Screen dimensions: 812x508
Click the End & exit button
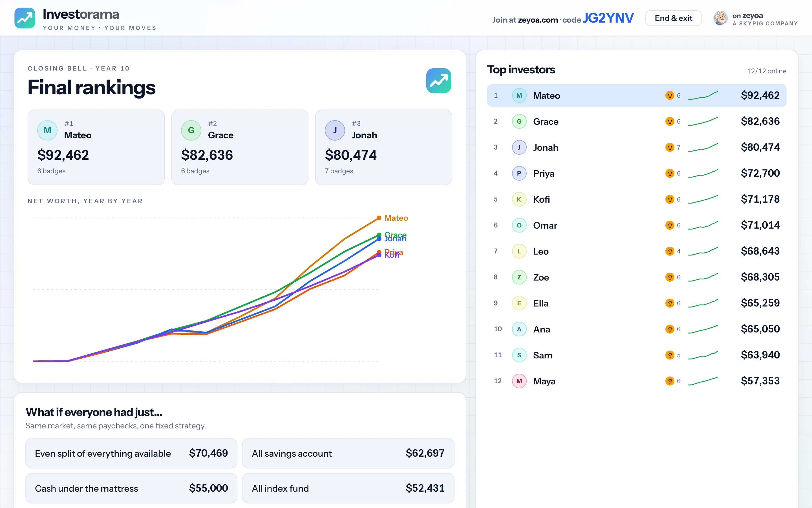pos(673,18)
